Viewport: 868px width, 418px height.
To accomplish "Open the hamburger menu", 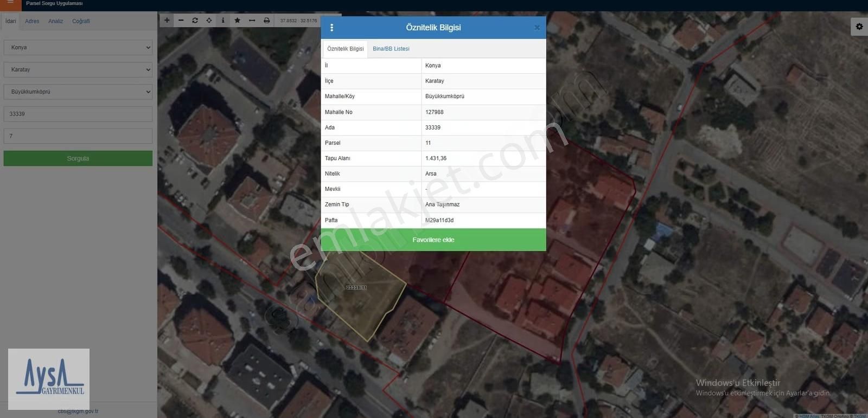I will coord(10,3).
